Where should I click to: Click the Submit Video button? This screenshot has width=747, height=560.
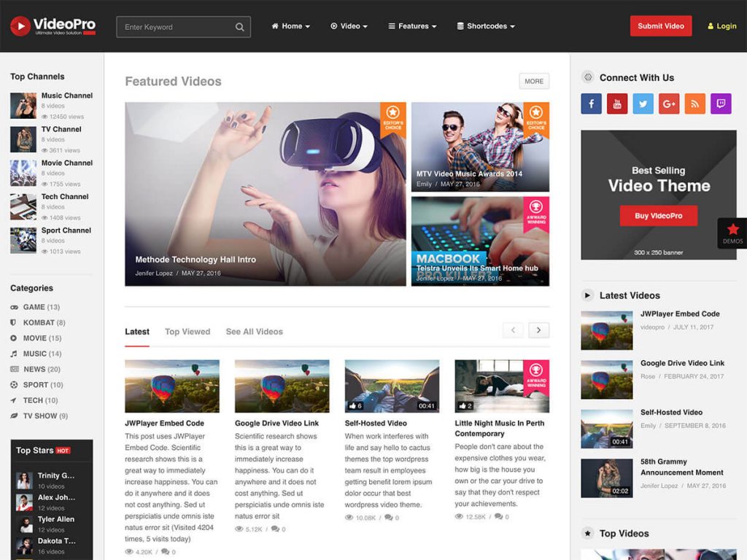(661, 26)
